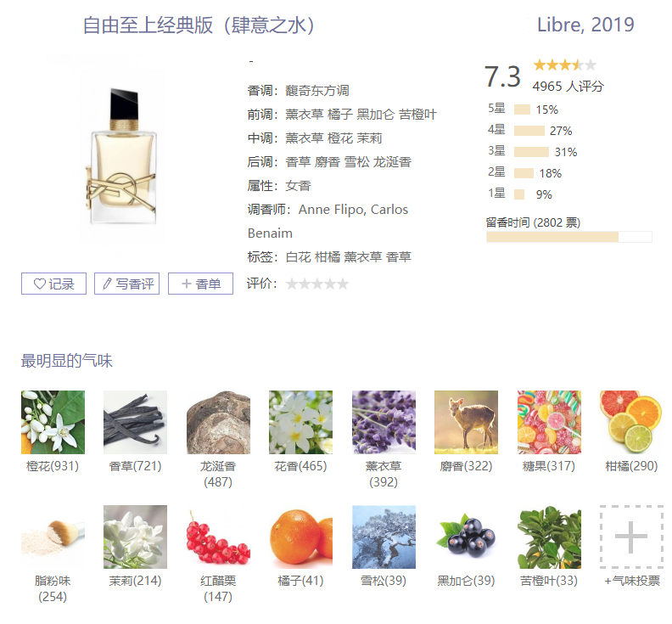The height and width of the screenshot is (624, 672).
Task: Click the 记录 heart button
Action: (x=53, y=284)
